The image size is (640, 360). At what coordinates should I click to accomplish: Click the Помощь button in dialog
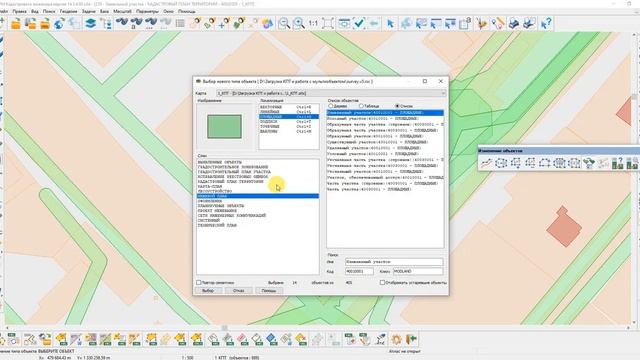(269, 291)
